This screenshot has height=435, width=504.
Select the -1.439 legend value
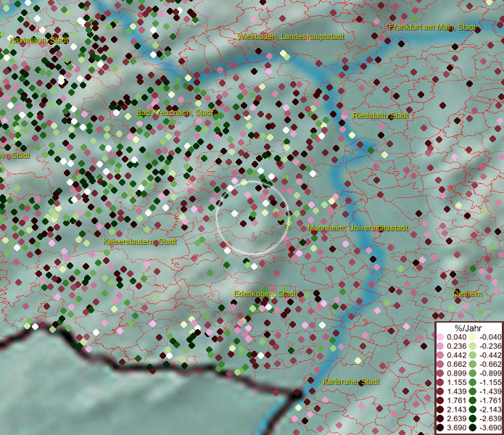point(490,391)
